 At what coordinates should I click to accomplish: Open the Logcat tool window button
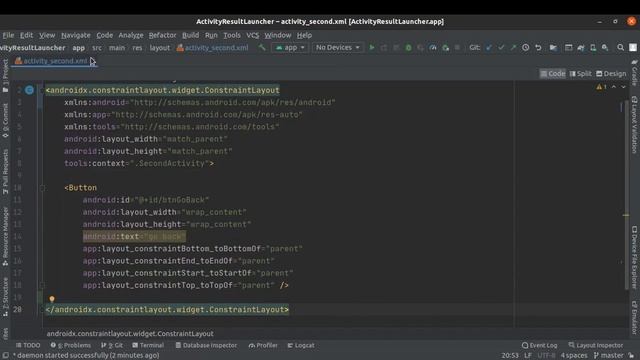[301, 345]
